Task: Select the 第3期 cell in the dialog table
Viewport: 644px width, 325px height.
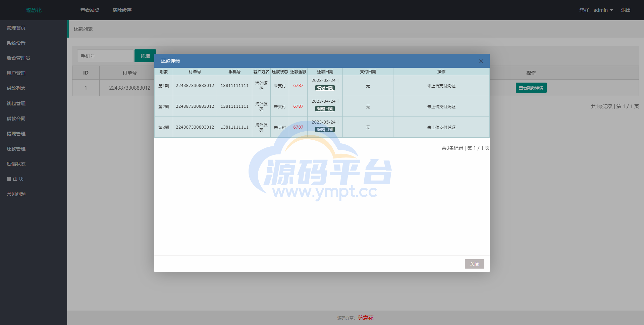Action: click(164, 127)
